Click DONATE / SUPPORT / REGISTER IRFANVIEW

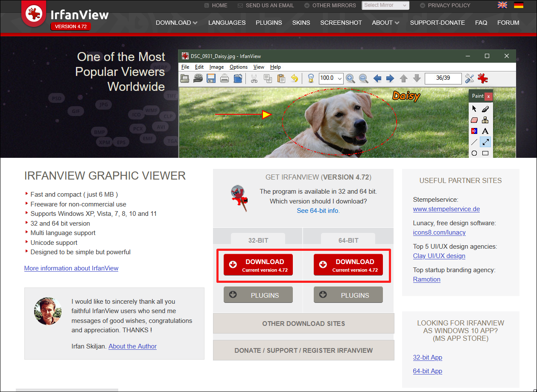[x=304, y=350]
